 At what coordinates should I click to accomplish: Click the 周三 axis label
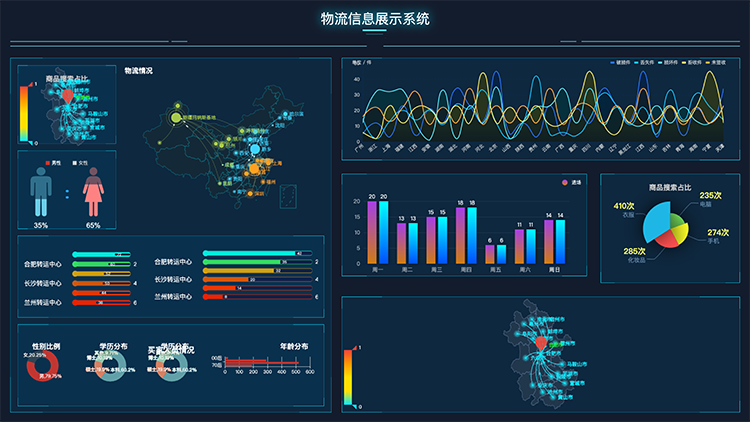point(436,270)
